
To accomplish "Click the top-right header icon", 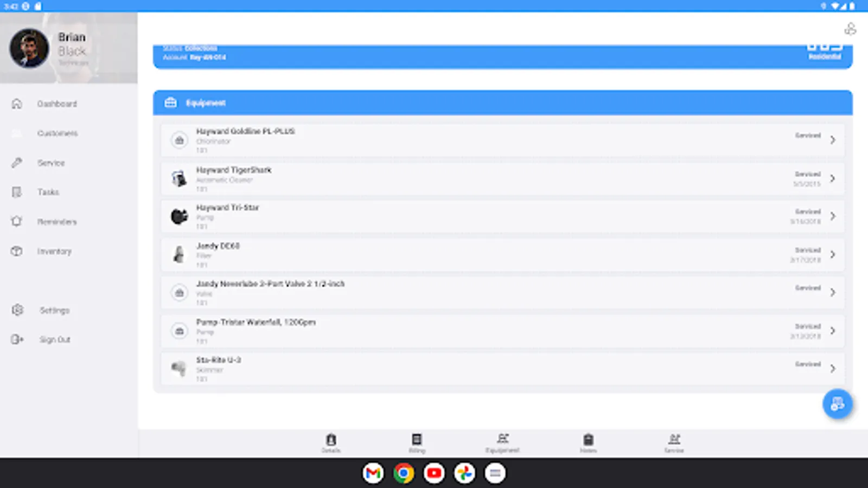I will click(850, 29).
